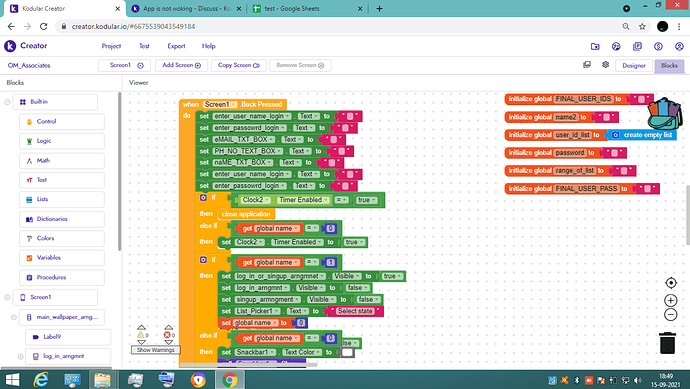Click the yellow warning triangle indicator
This screenshot has width=690, height=389.
[x=141, y=335]
